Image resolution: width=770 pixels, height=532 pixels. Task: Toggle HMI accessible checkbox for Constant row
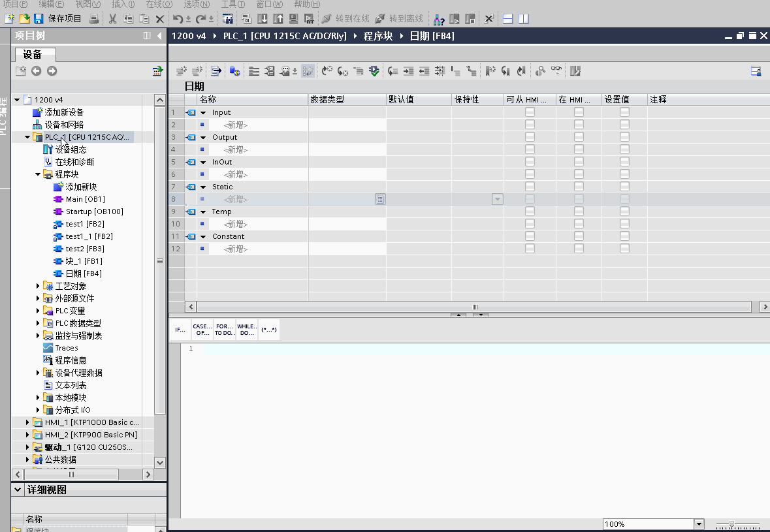point(530,236)
